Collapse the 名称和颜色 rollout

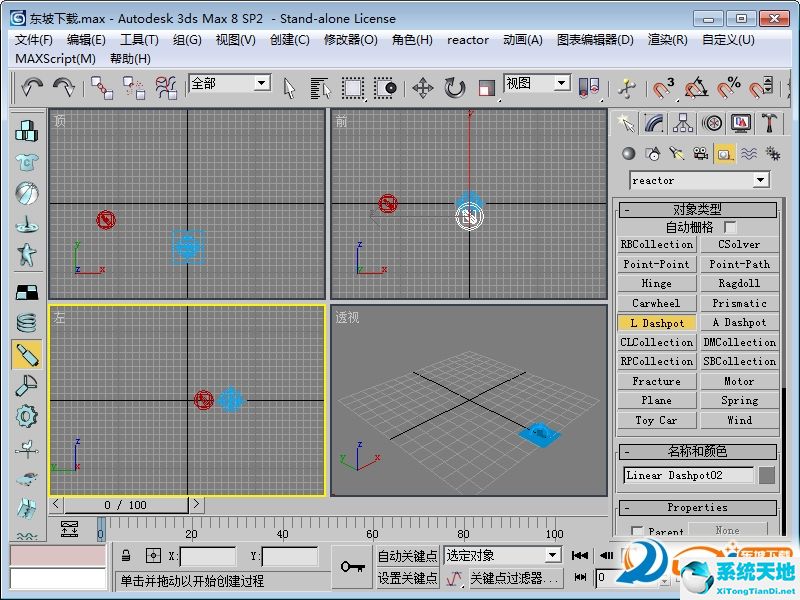697,451
